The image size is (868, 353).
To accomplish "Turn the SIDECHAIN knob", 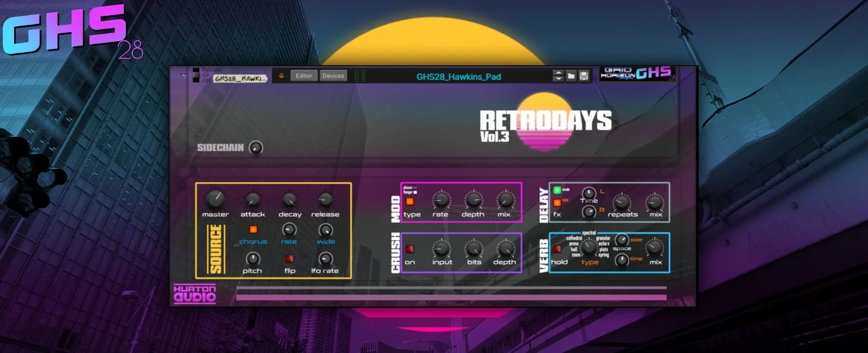I will pyautogui.click(x=256, y=147).
